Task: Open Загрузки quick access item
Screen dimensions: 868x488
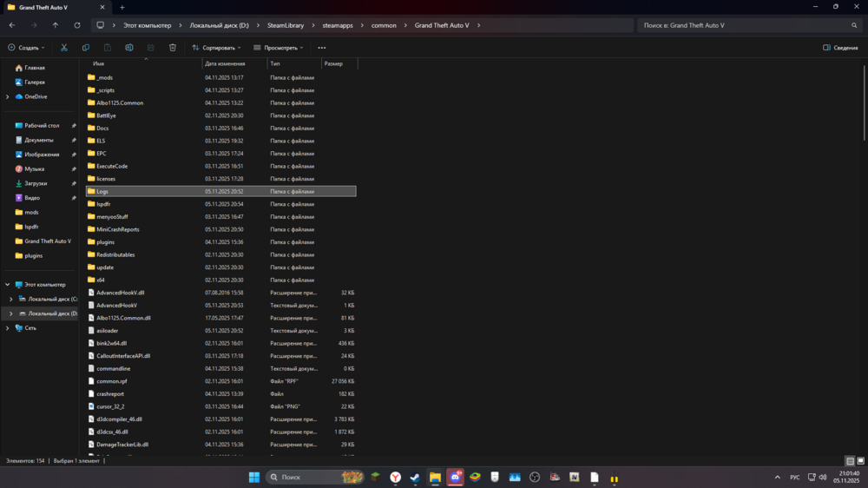Action: (36, 183)
